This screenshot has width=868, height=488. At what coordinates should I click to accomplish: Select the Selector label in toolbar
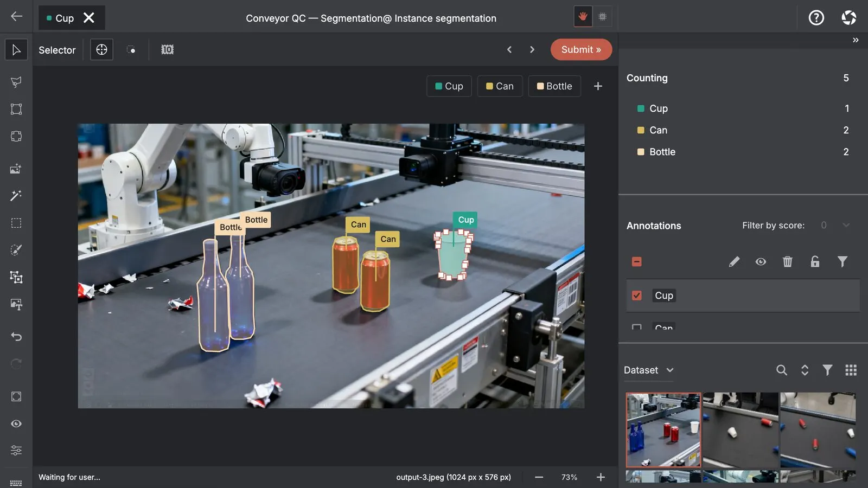57,50
